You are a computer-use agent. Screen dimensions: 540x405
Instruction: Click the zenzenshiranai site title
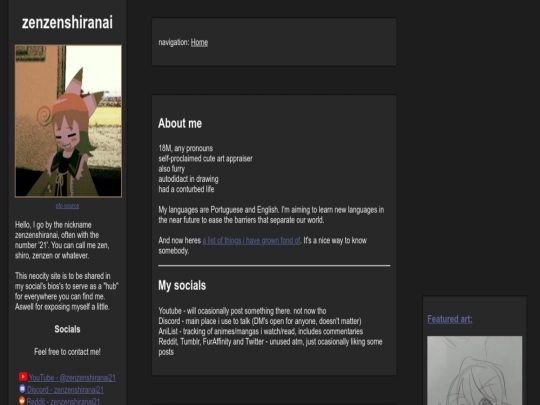(x=68, y=22)
